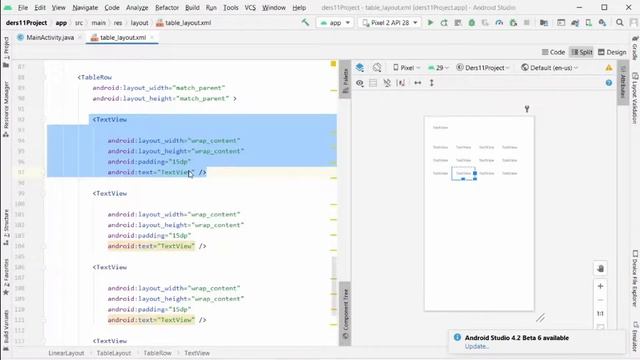The height and width of the screenshot is (360, 640).
Task: Open the SDK Manager icon
Action: point(602,23)
